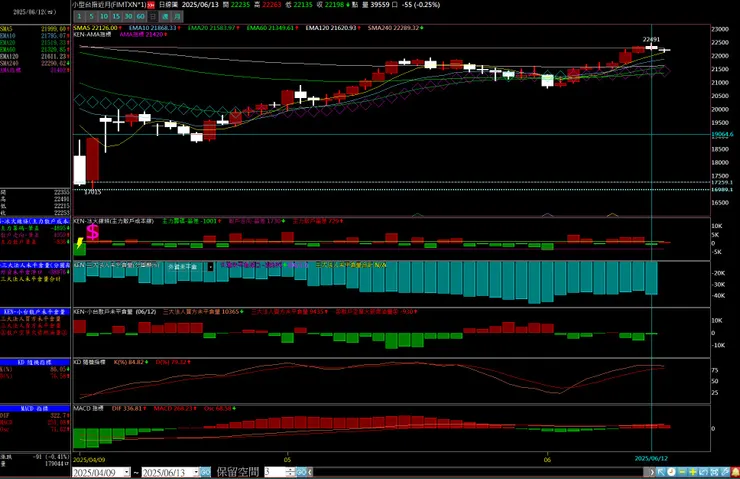The width and height of the screenshot is (740, 479).
Task: Switch chart to 15-minute timeframe
Action: point(116,17)
